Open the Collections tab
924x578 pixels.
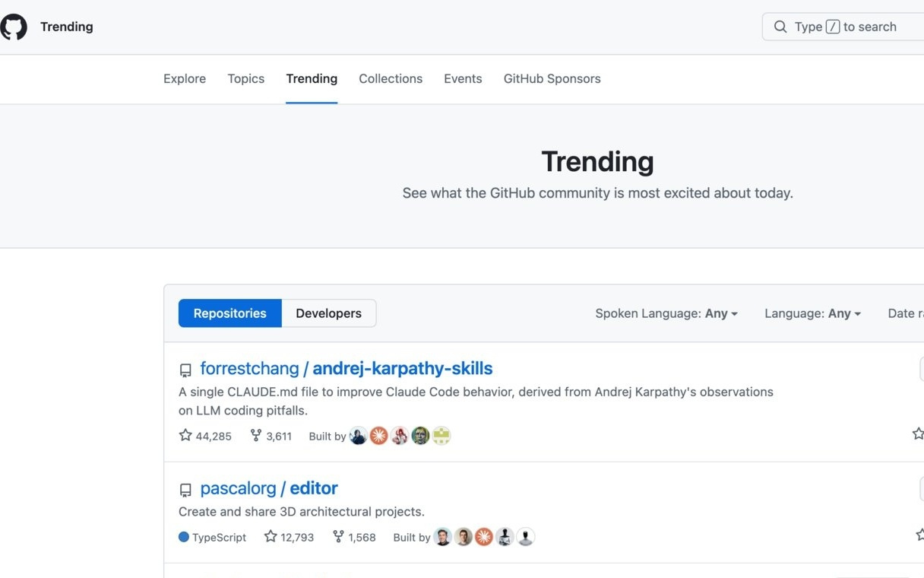tap(391, 78)
